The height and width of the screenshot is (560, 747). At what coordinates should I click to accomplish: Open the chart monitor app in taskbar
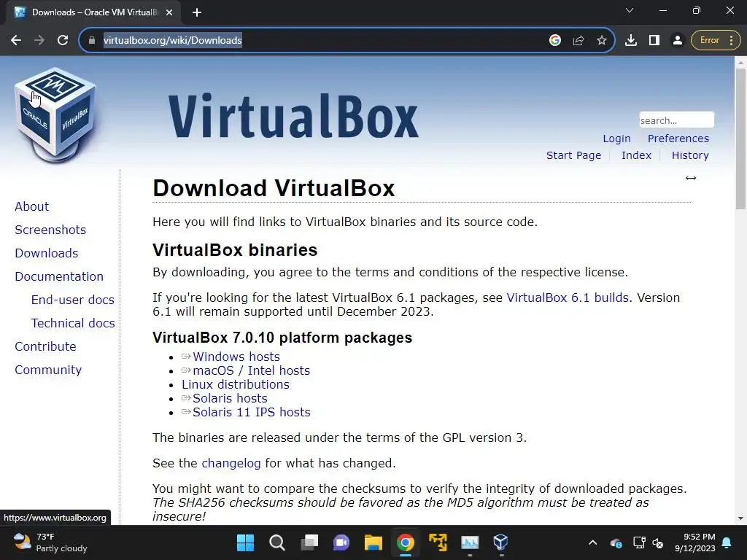pyautogui.click(x=469, y=542)
